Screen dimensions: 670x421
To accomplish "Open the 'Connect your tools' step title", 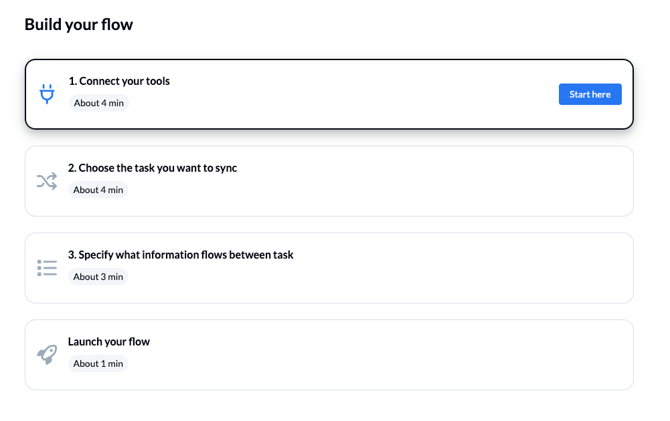I will (x=119, y=81).
